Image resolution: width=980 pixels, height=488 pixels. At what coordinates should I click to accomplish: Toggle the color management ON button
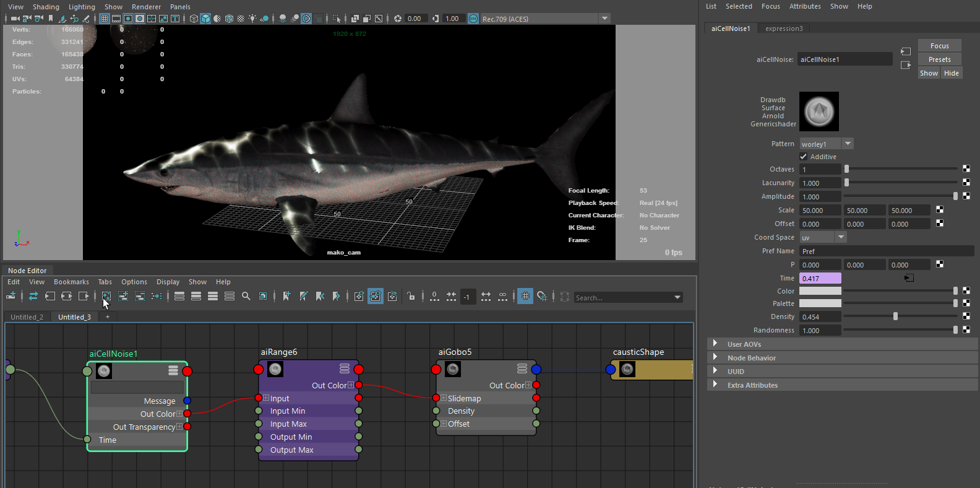[473, 19]
